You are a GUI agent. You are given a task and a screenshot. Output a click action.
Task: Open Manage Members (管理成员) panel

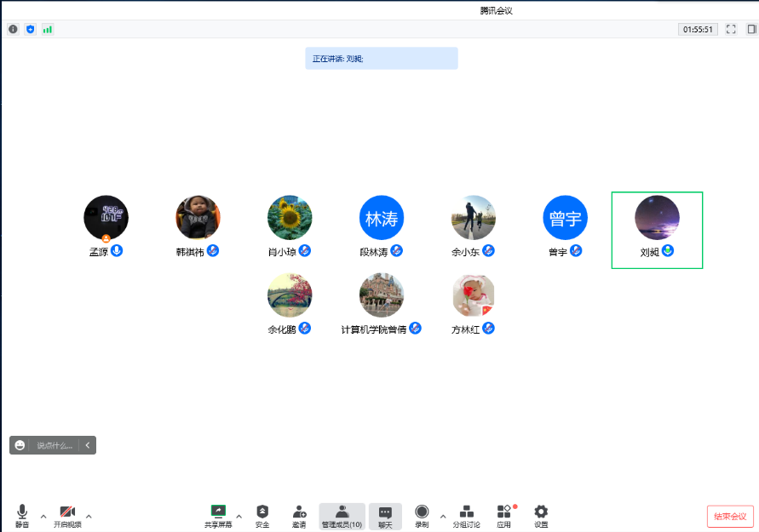point(342,512)
